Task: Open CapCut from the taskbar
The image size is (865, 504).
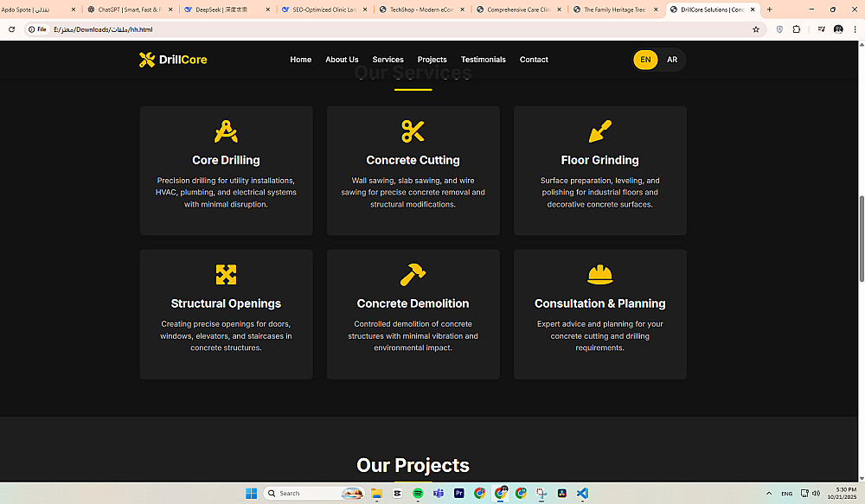Action: point(397,493)
